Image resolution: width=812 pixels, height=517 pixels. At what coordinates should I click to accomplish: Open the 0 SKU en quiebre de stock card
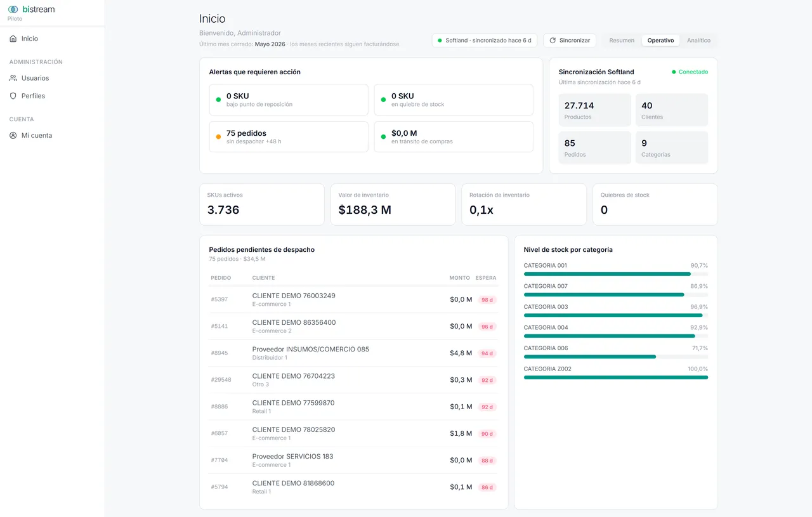pyautogui.click(x=454, y=100)
